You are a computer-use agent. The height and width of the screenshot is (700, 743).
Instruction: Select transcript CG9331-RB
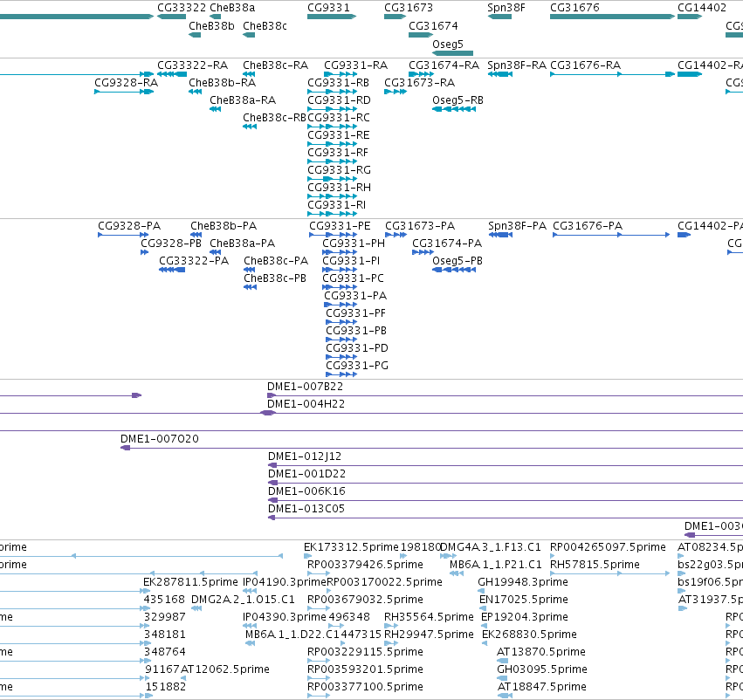pyautogui.click(x=332, y=92)
